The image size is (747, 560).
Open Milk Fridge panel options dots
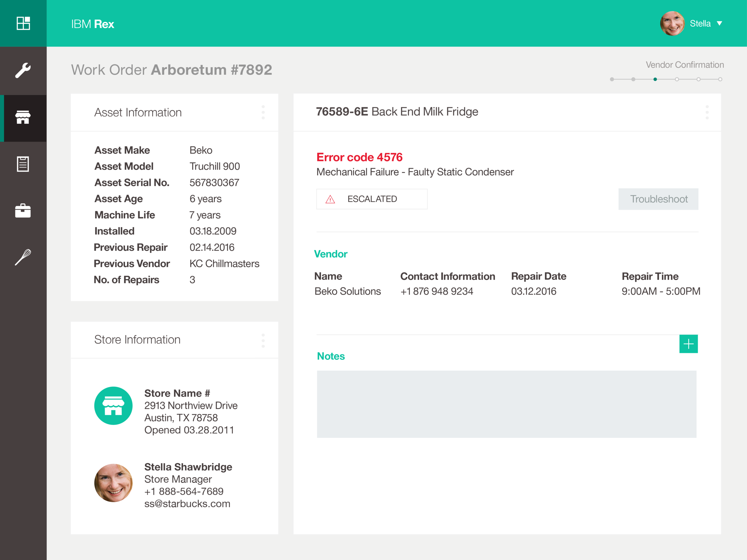707,112
